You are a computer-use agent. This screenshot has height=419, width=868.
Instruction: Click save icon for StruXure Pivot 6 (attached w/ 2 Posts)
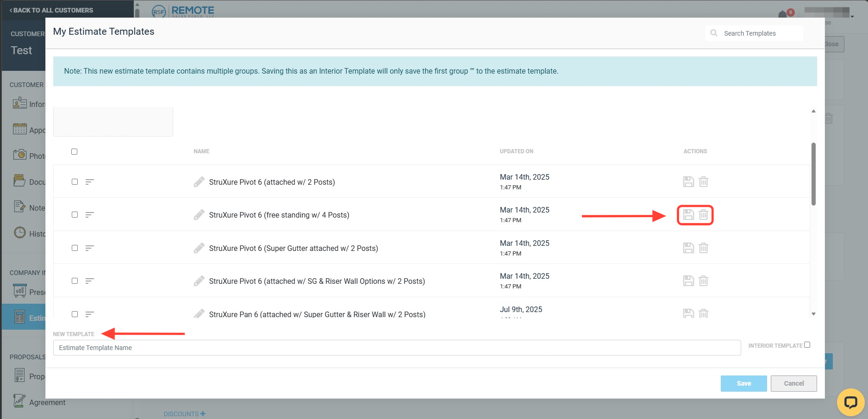pyautogui.click(x=688, y=182)
